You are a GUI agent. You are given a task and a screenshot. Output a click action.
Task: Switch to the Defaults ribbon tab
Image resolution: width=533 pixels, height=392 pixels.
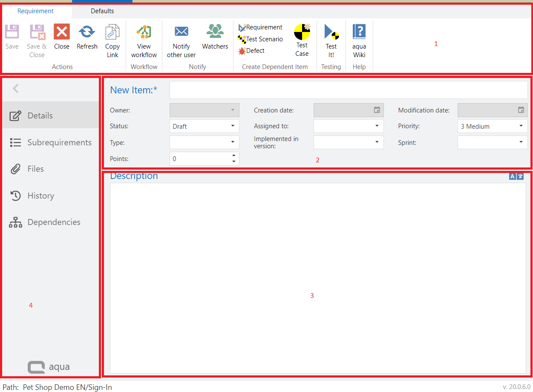pyautogui.click(x=102, y=11)
